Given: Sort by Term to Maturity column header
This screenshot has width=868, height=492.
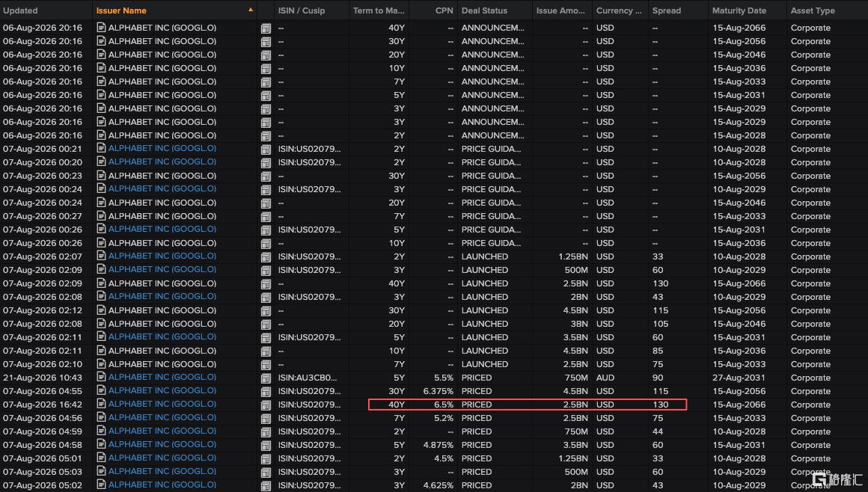Looking at the screenshot, I should pos(379,10).
